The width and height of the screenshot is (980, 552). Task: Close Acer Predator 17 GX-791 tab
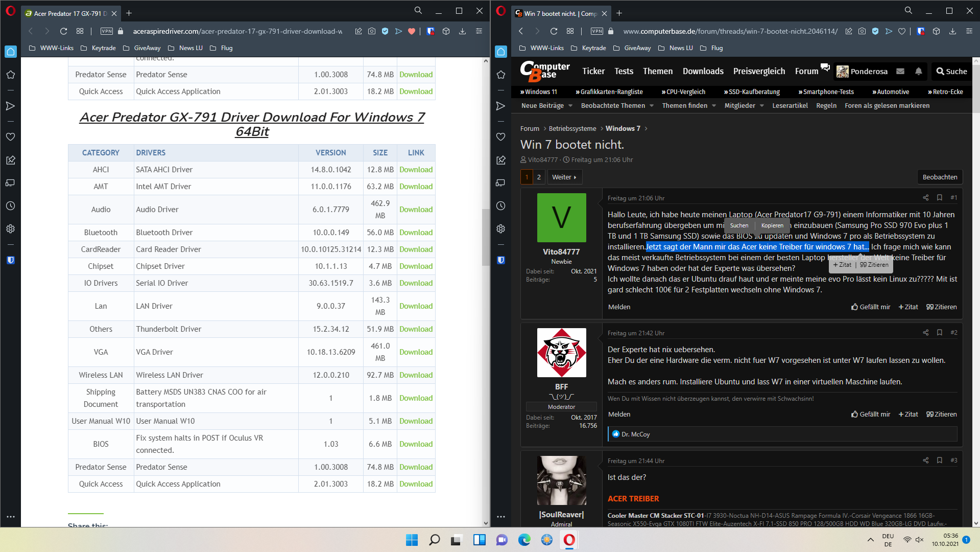(114, 13)
